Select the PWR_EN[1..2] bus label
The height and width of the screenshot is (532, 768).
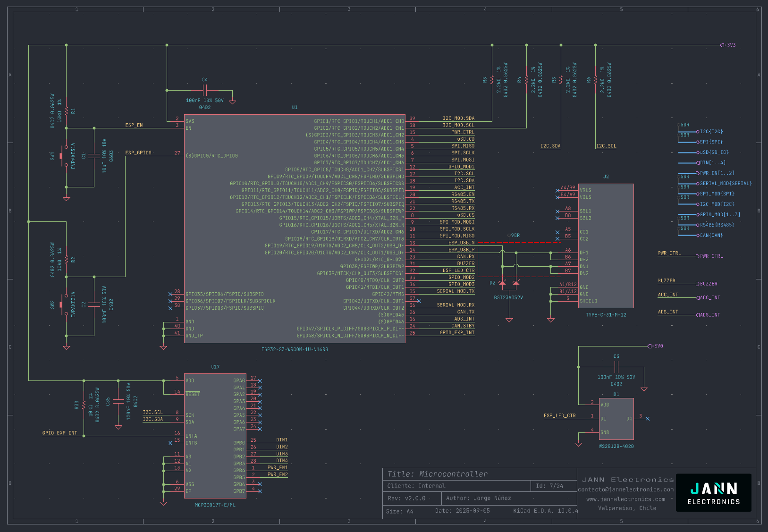pos(716,173)
